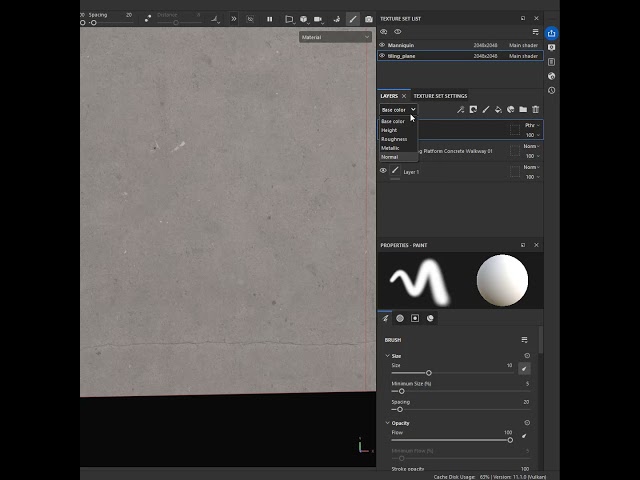Add a new fill layer

(x=498, y=109)
